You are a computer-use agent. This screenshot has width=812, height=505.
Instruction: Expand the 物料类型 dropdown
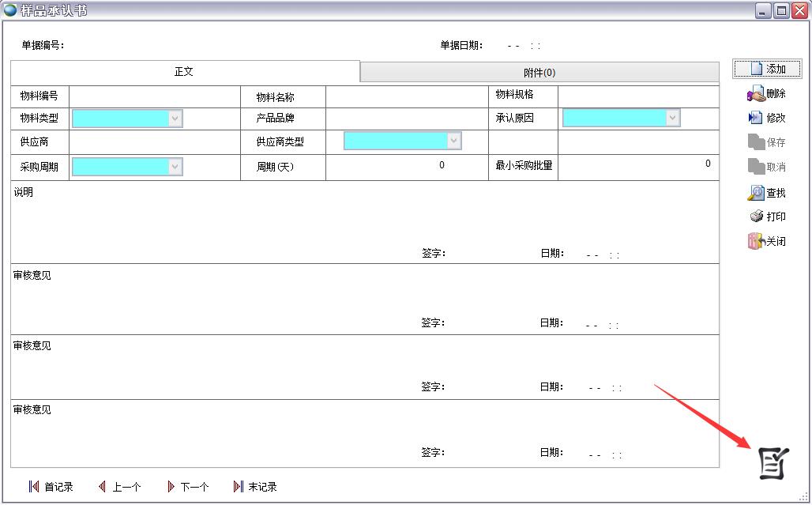coord(175,119)
